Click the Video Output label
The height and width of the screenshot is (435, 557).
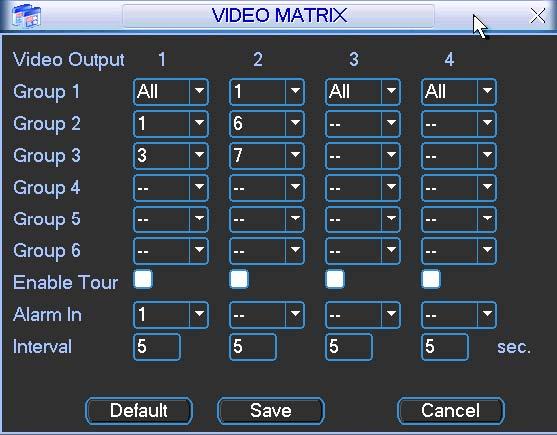pos(69,60)
